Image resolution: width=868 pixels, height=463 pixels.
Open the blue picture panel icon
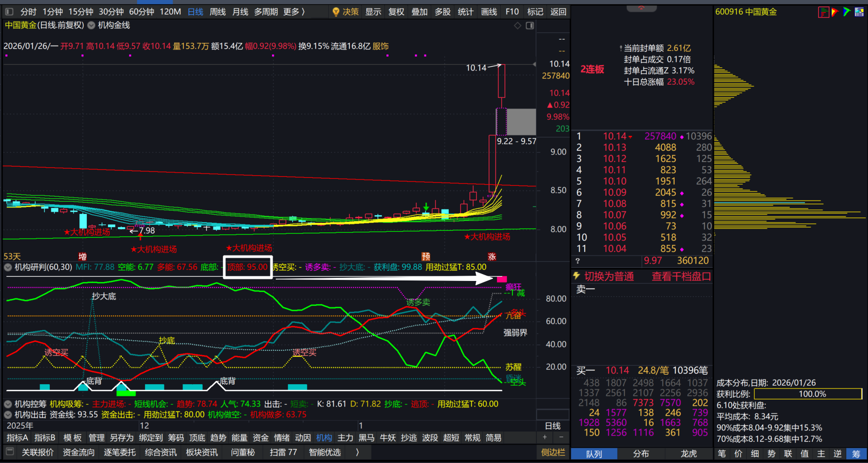(x=859, y=12)
